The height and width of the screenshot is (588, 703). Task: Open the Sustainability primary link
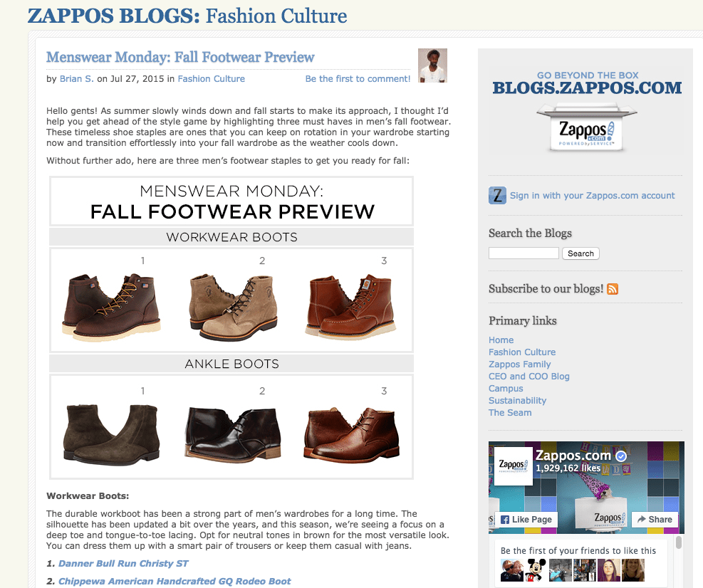[517, 401]
